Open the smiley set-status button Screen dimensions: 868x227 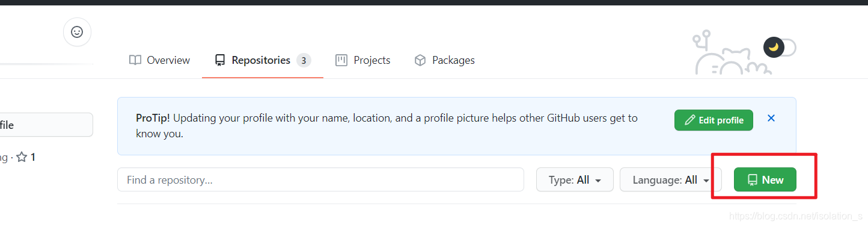pyautogui.click(x=77, y=32)
